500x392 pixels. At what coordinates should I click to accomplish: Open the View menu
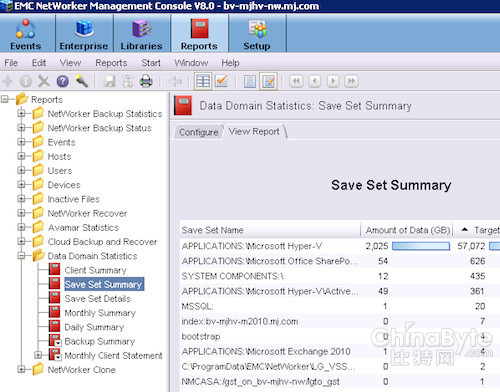(x=70, y=63)
